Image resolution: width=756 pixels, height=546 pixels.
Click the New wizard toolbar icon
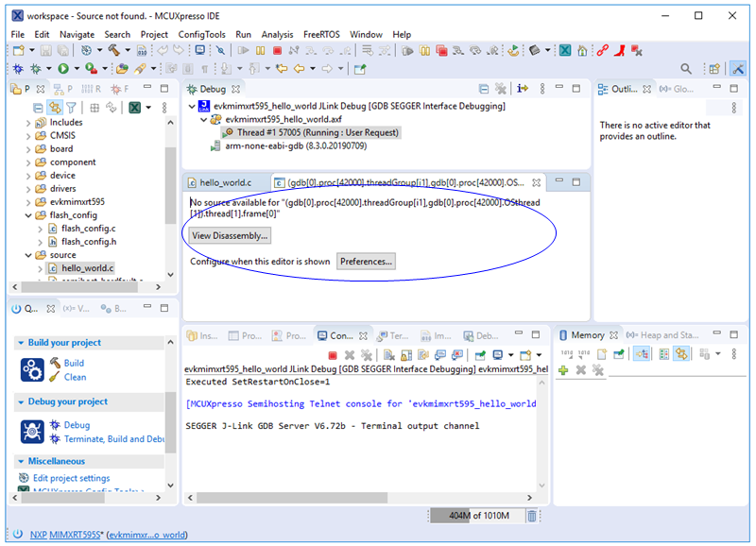19,51
